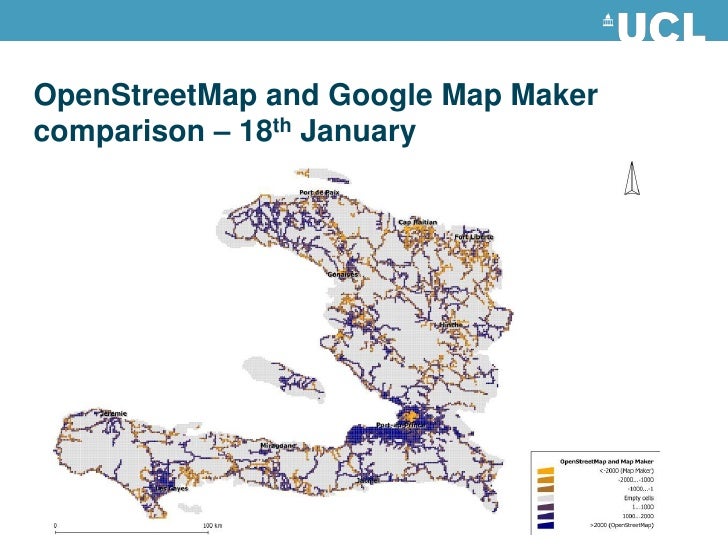Viewport: 728px width, 546px height.
Task: Select the 'Gonaives' map label
Action: coord(343,274)
